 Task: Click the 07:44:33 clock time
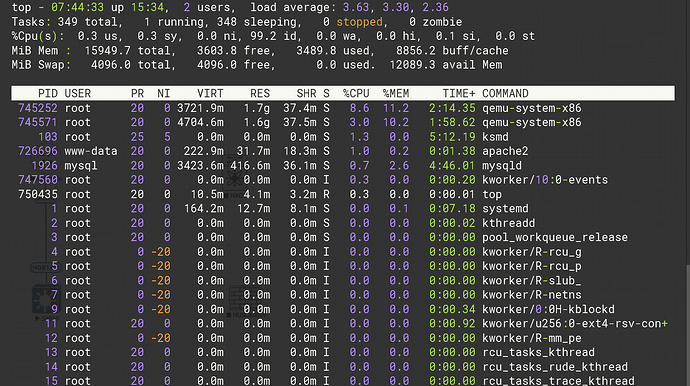pos(77,7)
